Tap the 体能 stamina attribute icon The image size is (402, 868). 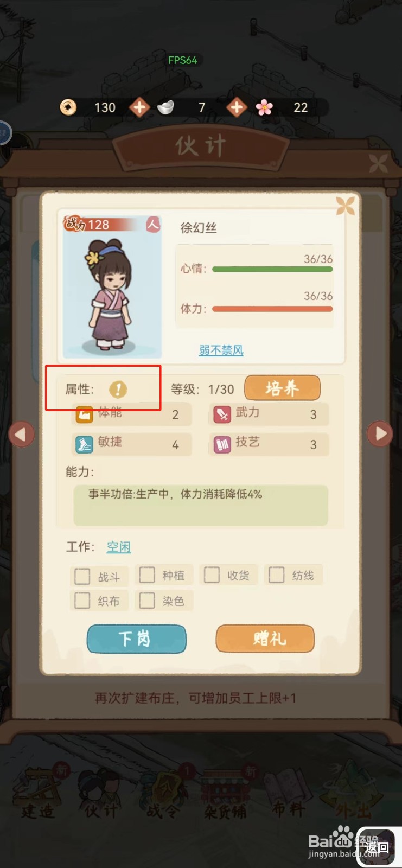pyautogui.click(x=84, y=415)
